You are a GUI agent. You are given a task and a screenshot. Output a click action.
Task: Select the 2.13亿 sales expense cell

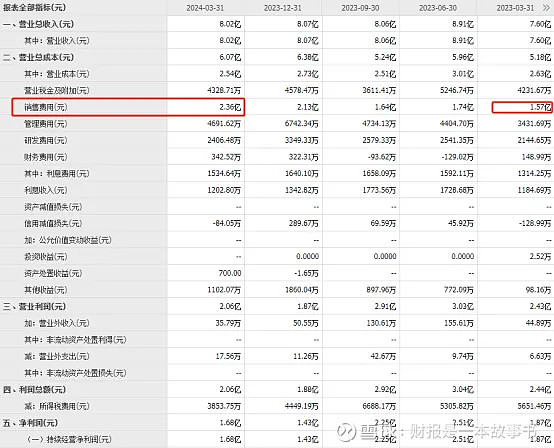[308, 107]
